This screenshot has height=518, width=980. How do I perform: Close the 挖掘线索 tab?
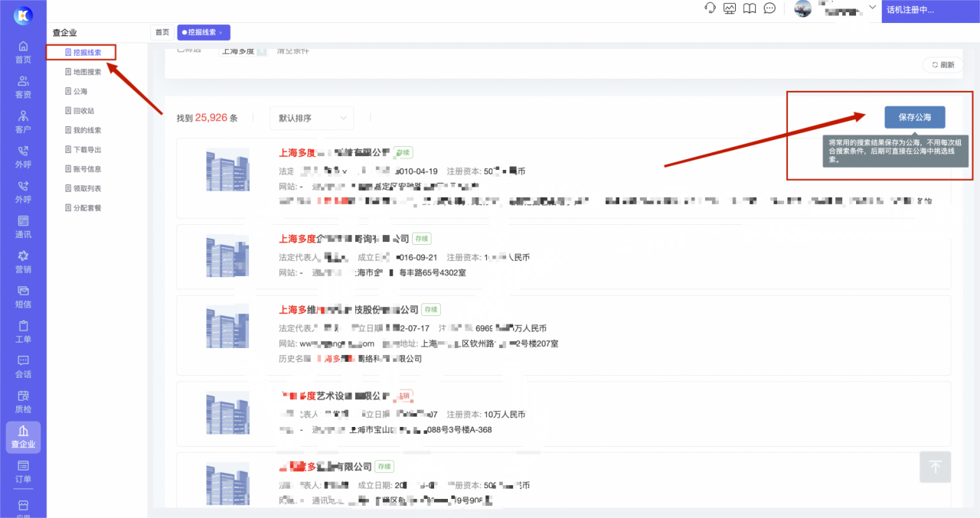pos(221,33)
